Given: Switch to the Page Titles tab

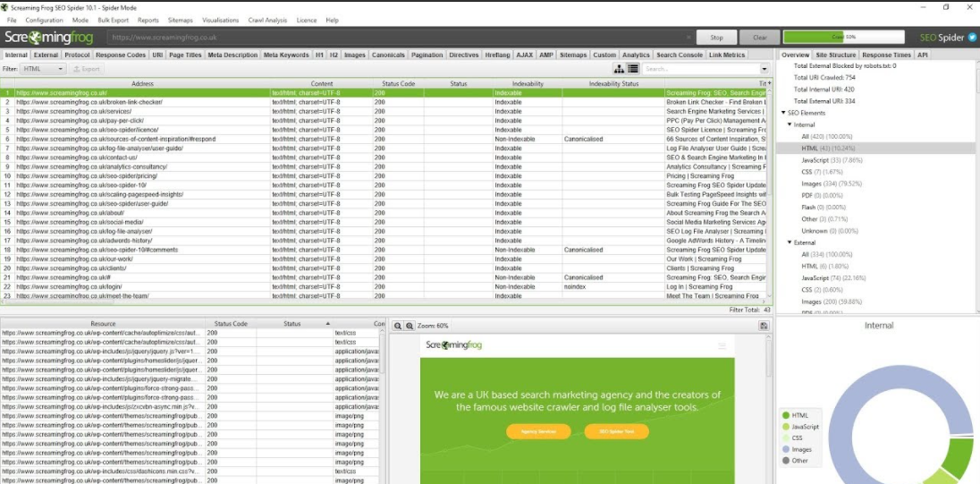Looking at the screenshot, I should coord(185,55).
